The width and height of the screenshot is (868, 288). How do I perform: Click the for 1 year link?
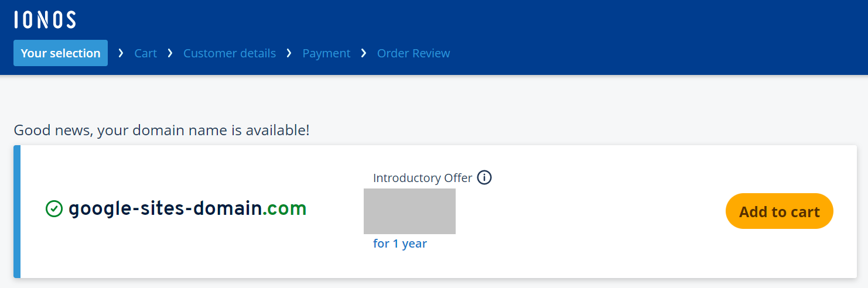(400, 244)
